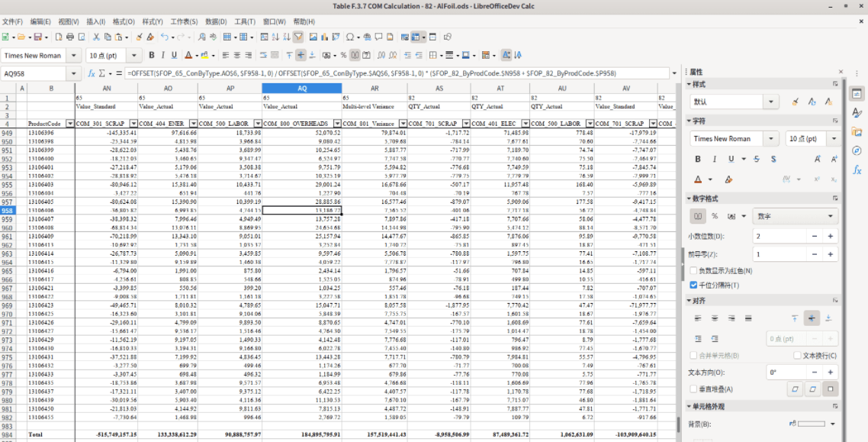The image size is (868, 442).
Task: Open the Navigator deck in sidebar
Action: (857, 151)
